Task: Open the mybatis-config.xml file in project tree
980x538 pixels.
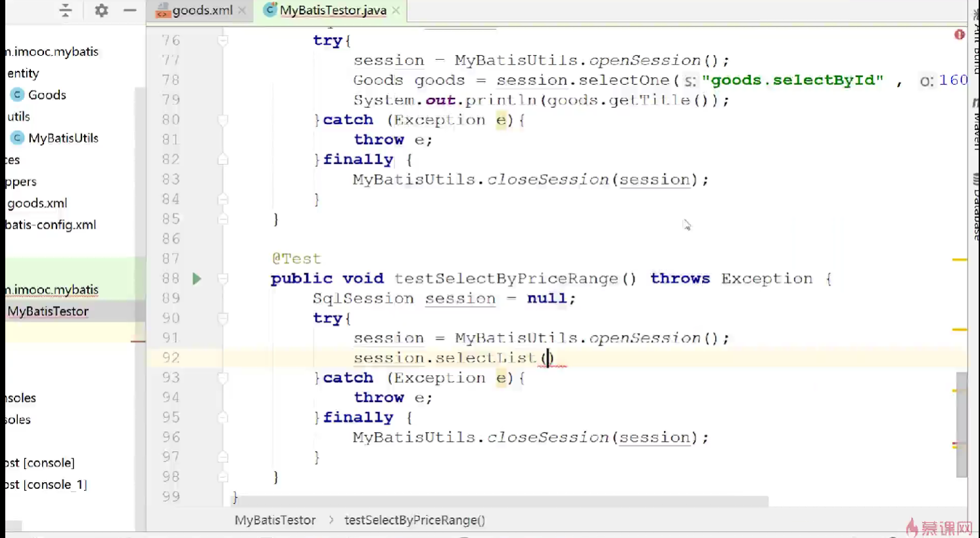Action: 51,225
